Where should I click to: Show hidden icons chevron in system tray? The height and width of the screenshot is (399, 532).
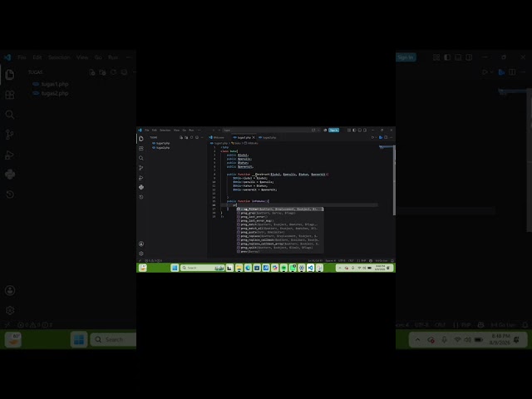tap(340, 268)
